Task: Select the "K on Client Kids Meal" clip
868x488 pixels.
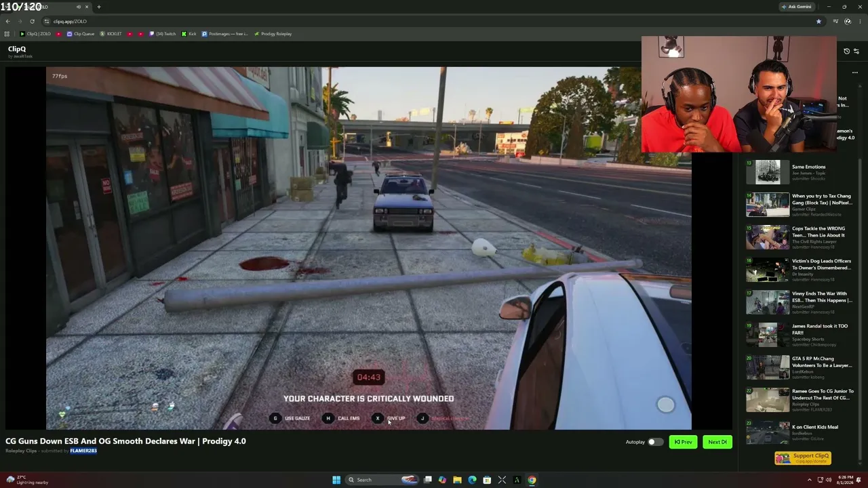Action: [802, 432]
